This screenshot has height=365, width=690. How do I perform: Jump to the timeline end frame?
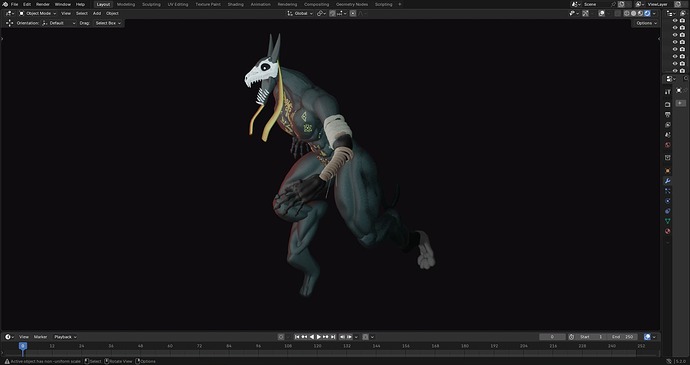333,337
